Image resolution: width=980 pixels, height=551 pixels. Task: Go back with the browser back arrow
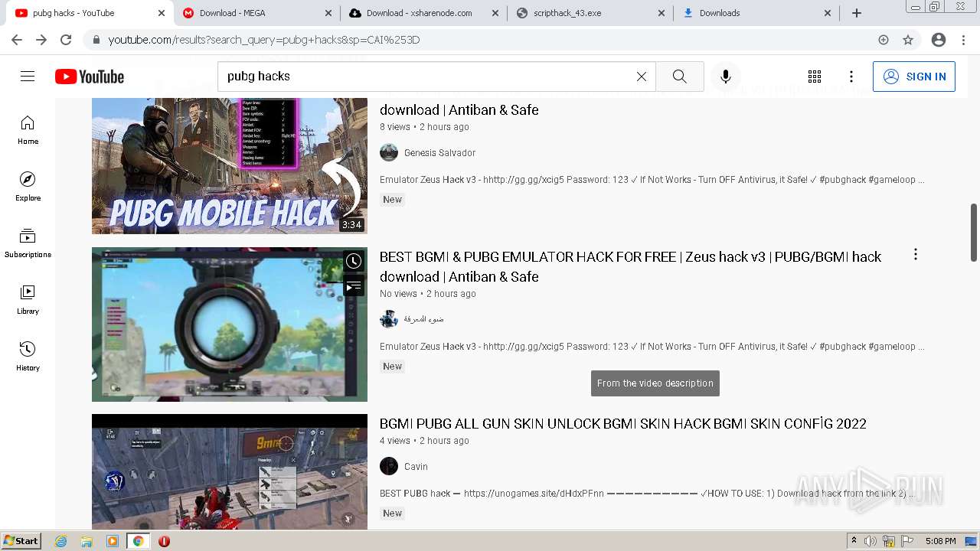click(x=17, y=40)
